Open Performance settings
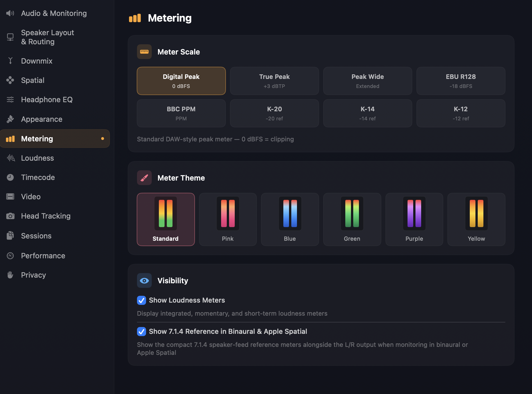Screen dimensions: 532x394 (55, 256)
